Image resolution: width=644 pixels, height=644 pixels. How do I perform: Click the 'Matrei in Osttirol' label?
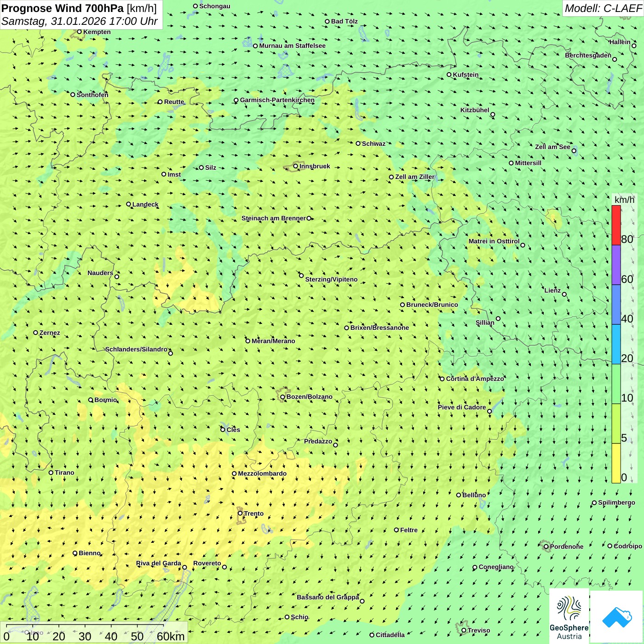tap(494, 241)
